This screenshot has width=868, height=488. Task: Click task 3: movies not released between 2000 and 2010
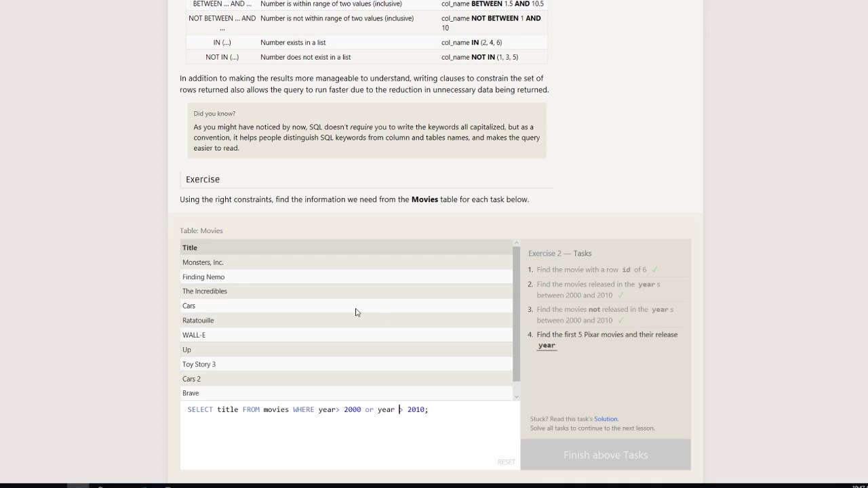point(605,314)
